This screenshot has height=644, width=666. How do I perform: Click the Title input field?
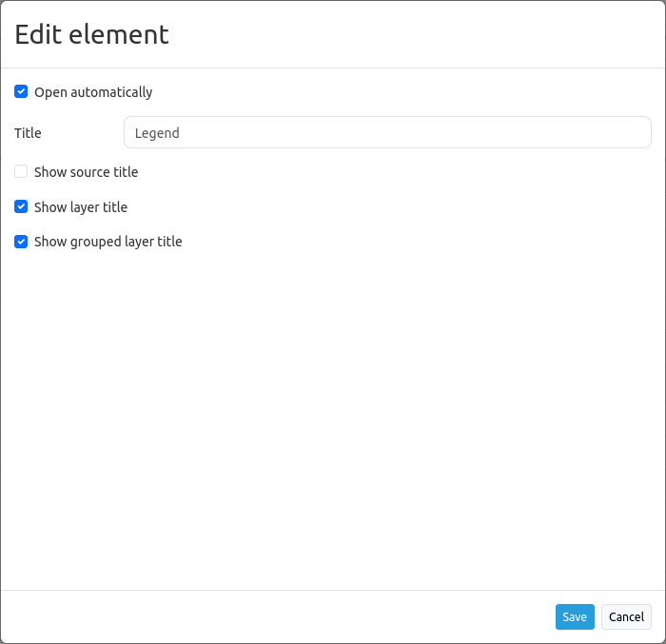[x=387, y=132]
